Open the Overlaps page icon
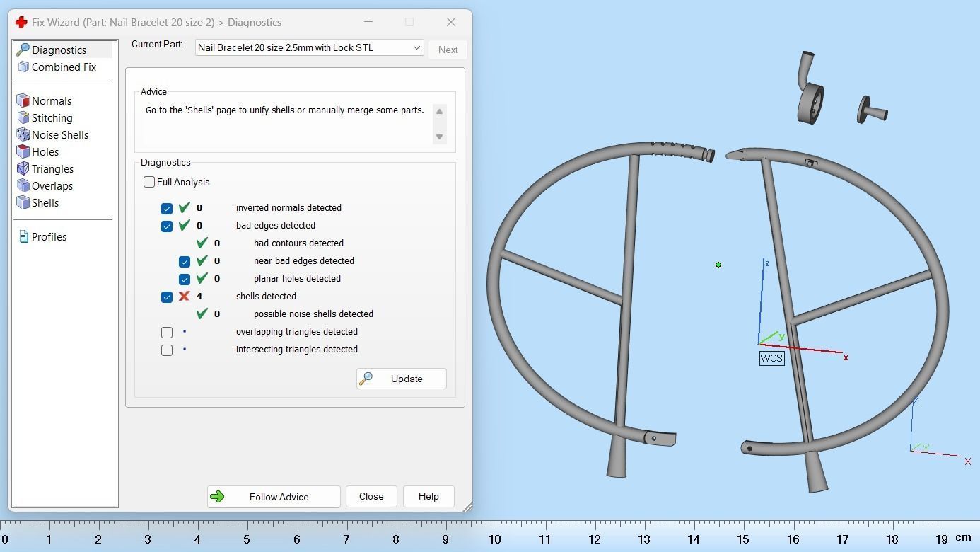Image resolution: width=980 pixels, height=552 pixels. point(23,185)
